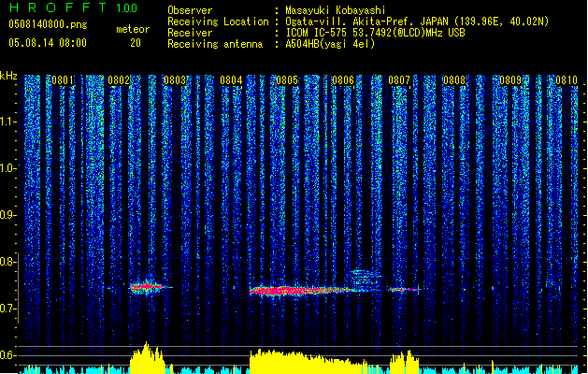Image resolution: width=588 pixels, height=374 pixels.
Task: Click the 1.1 kHz axis tick label
Action: 8,122
